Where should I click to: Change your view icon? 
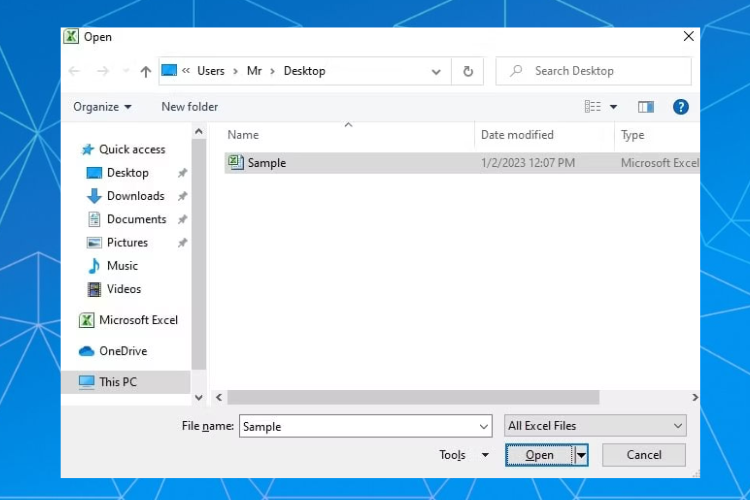pyautogui.click(x=593, y=106)
